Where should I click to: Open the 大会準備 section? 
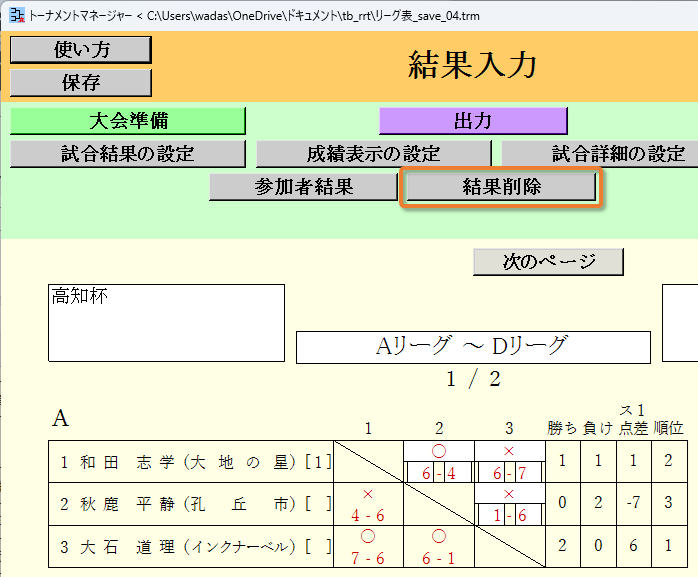(x=128, y=121)
